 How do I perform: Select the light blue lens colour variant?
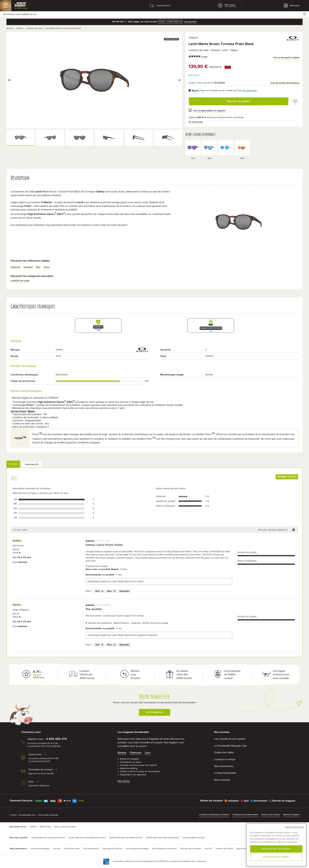tap(226, 148)
